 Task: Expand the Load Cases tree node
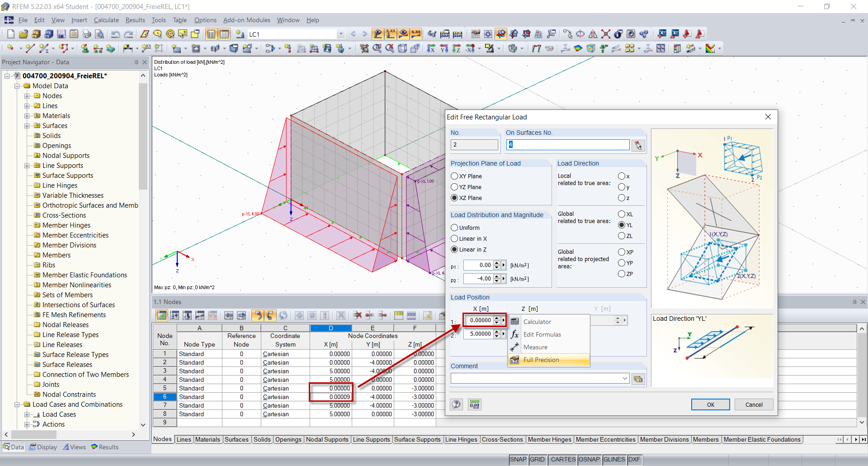coord(27,414)
